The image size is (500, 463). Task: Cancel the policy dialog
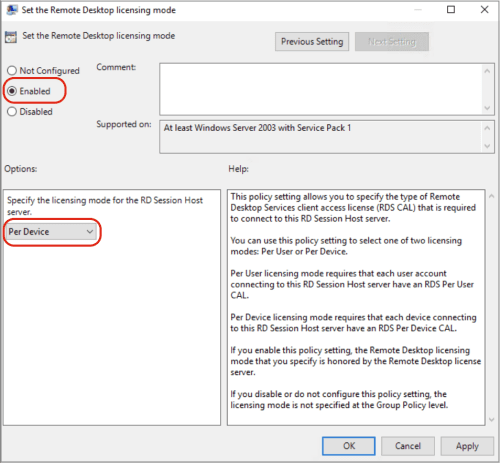(x=408, y=446)
